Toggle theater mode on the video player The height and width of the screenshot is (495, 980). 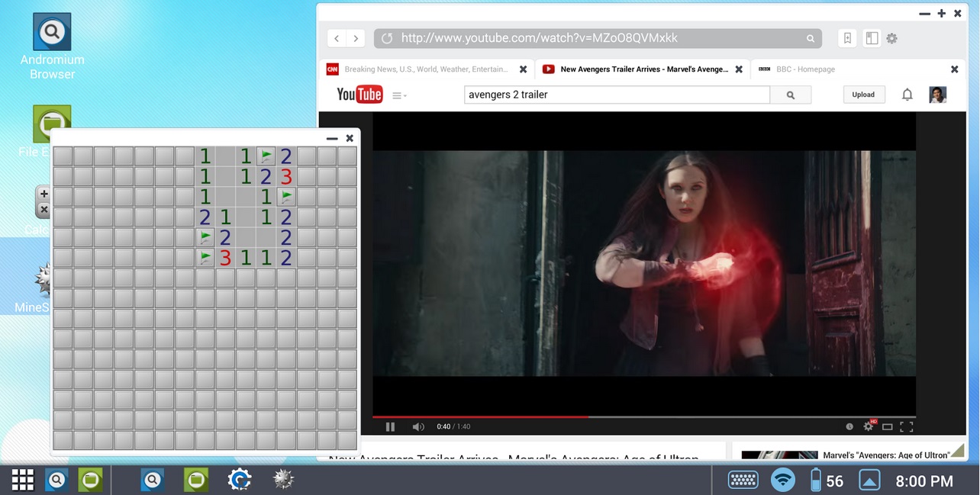click(x=888, y=427)
